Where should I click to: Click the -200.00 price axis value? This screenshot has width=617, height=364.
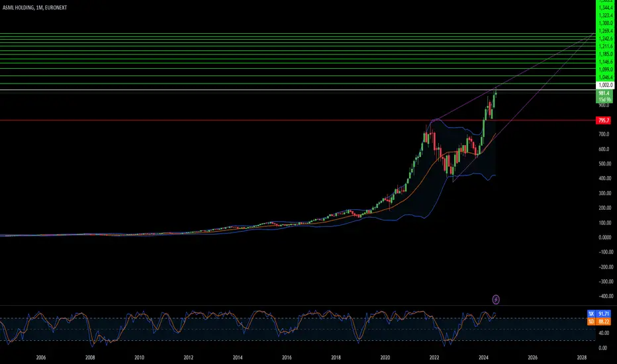coord(605,267)
